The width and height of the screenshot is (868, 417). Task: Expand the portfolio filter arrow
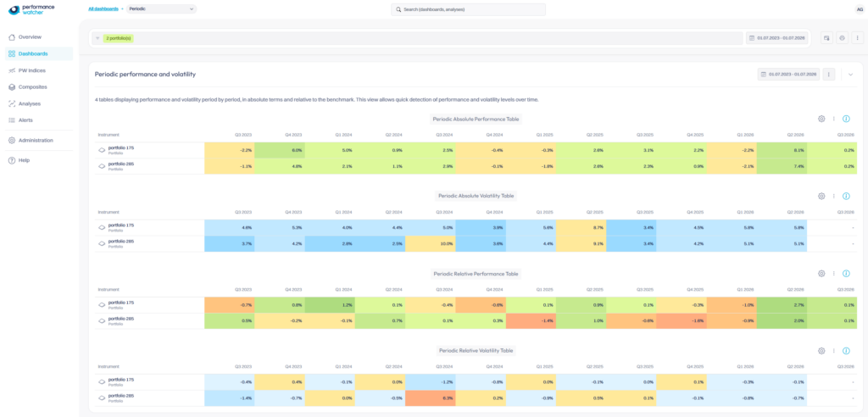[97, 38]
